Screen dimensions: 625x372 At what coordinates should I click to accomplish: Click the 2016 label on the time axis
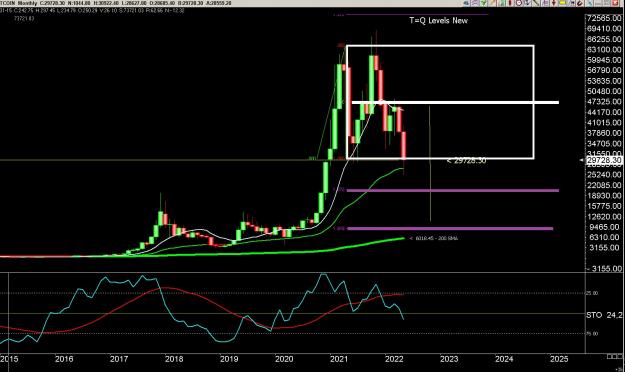64,359
